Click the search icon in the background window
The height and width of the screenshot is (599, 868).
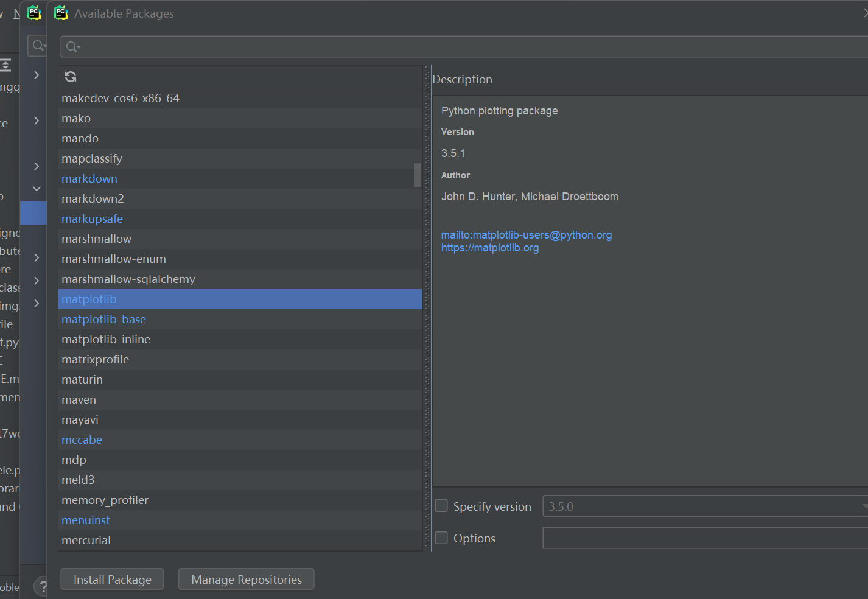(38, 46)
